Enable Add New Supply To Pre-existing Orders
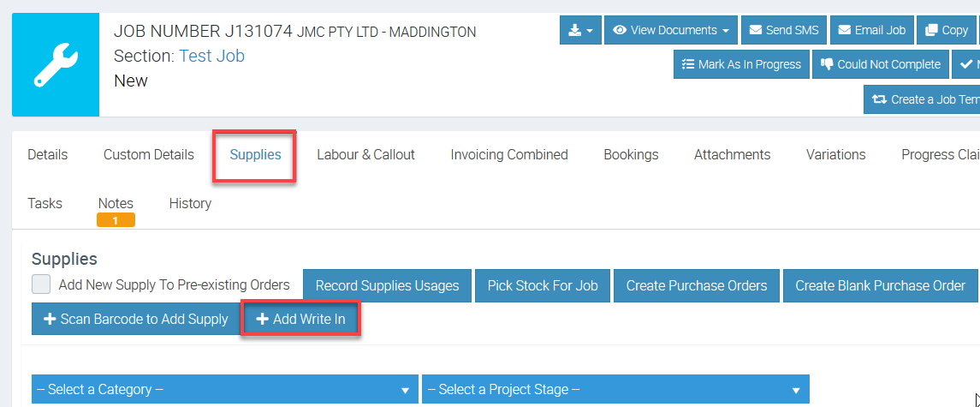Screen dimensions: 980x407 [x=41, y=285]
